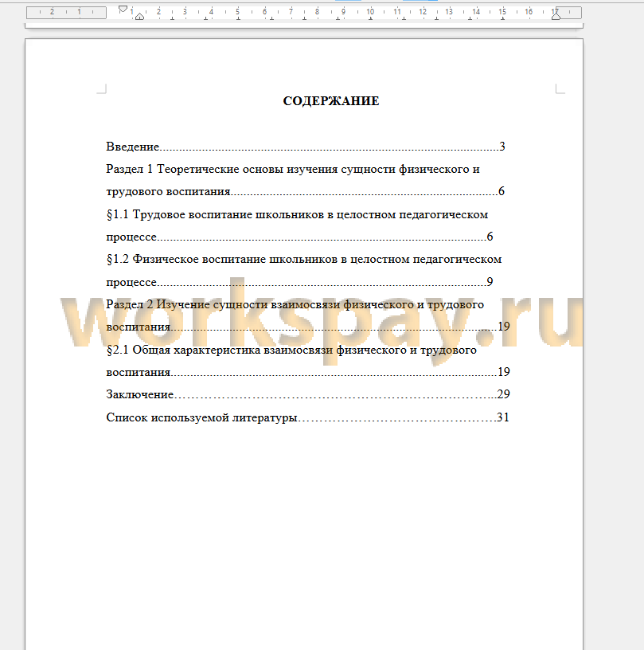Click the line "§2.1 Общая характеристика взаимосвязи"
Image resolution: width=644 pixels, height=650 pixels.
[x=291, y=350]
